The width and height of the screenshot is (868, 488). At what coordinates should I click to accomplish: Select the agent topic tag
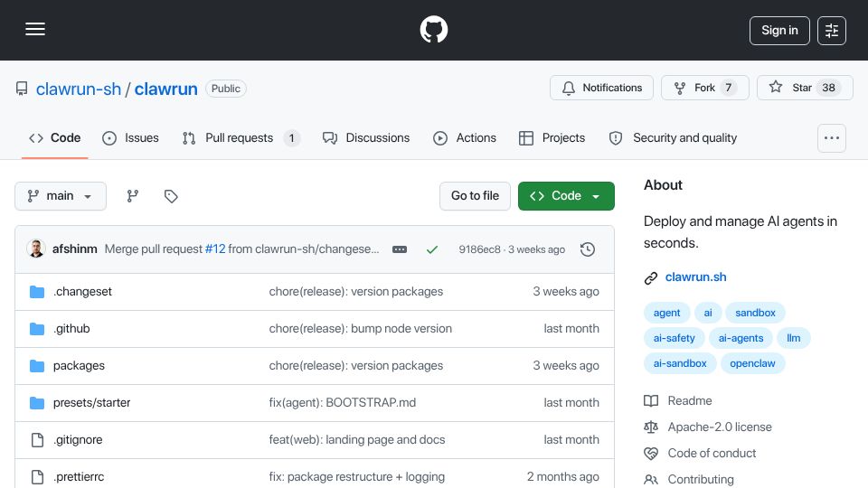pyautogui.click(x=666, y=313)
